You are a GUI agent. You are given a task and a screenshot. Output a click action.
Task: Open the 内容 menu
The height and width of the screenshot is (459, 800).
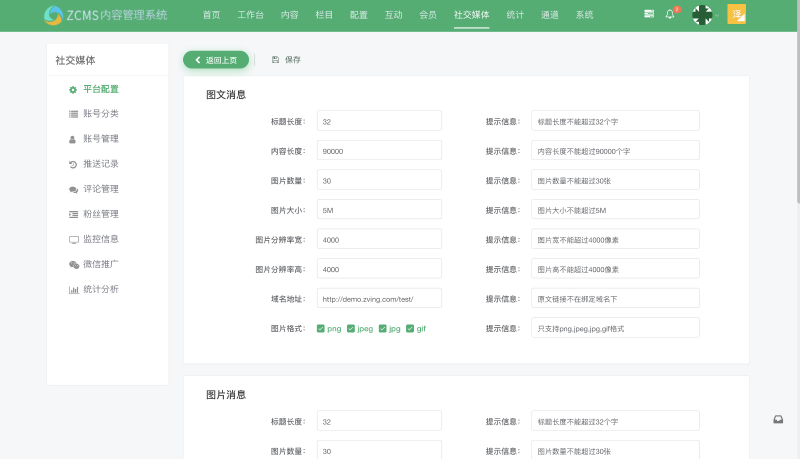click(289, 15)
